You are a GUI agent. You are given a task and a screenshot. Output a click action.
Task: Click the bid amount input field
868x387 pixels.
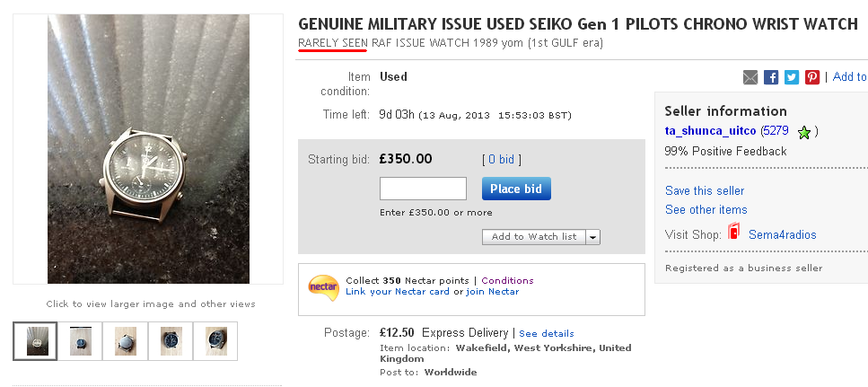point(423,189)
